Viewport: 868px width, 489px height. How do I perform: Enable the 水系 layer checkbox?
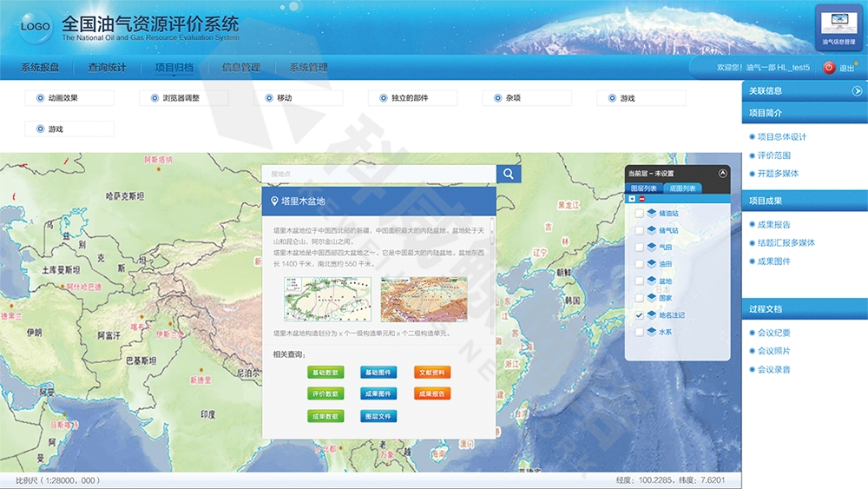click(x=639, y=333)
